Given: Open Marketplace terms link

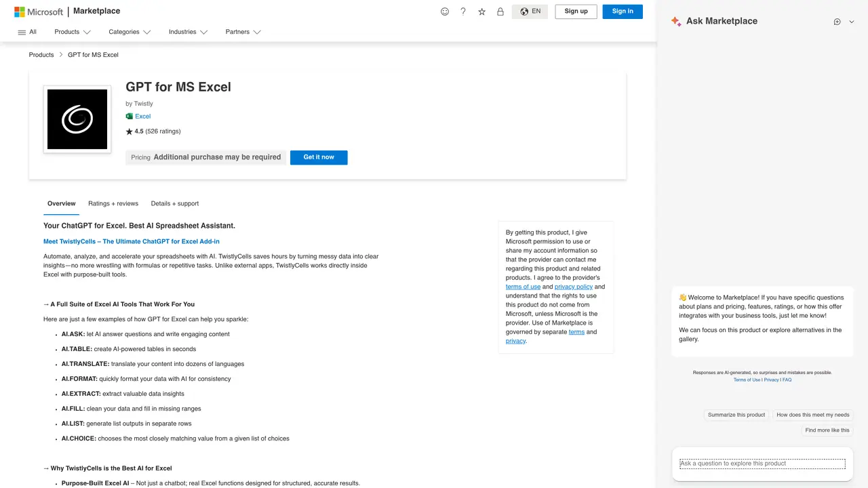Looking at the screenshot, I should (576, 332).
